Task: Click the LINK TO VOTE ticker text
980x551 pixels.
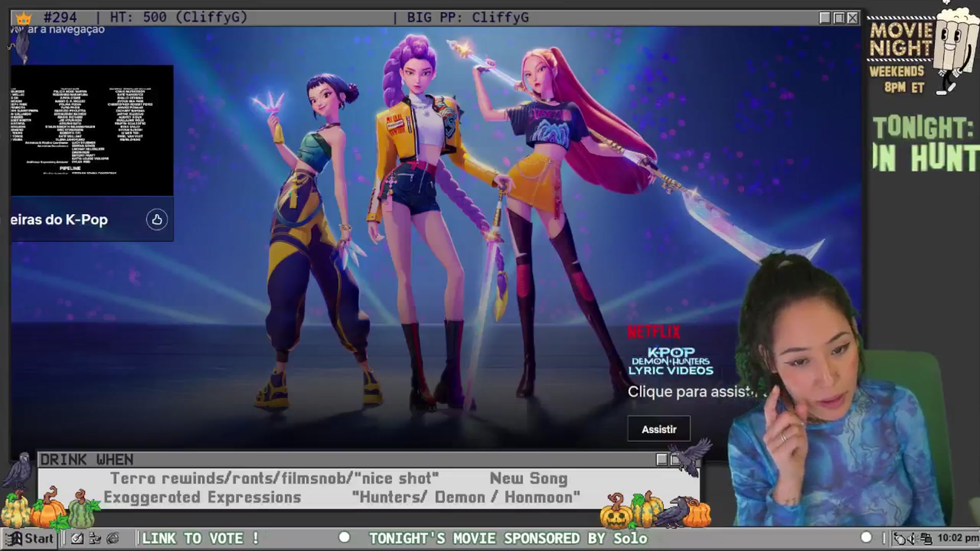Action: click(x=200, y=538)
